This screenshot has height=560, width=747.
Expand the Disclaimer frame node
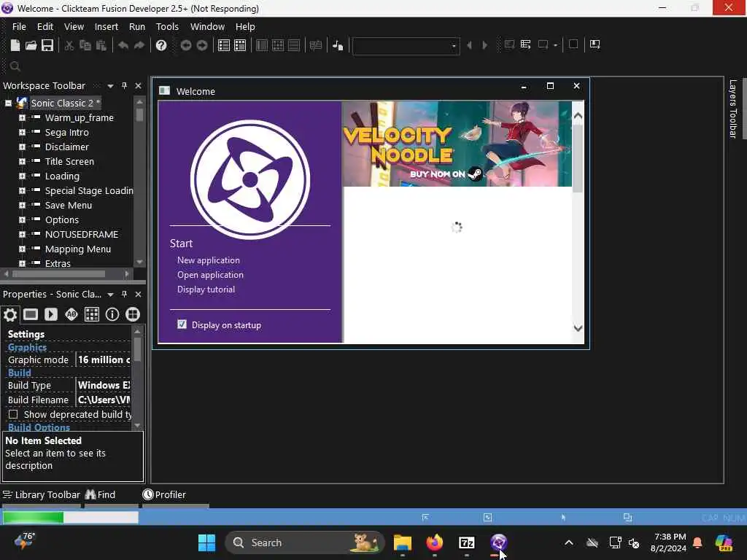22,147
